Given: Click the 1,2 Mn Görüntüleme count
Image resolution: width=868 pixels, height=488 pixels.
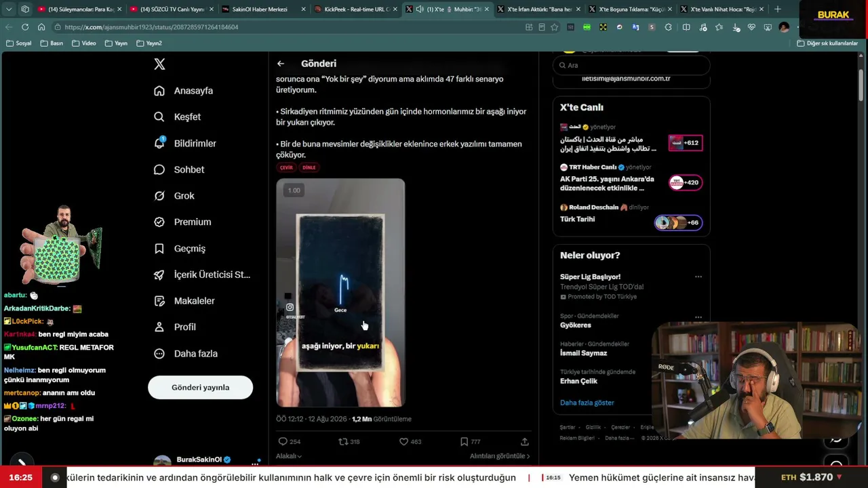Looking at the screenshot, I should 382,419.
